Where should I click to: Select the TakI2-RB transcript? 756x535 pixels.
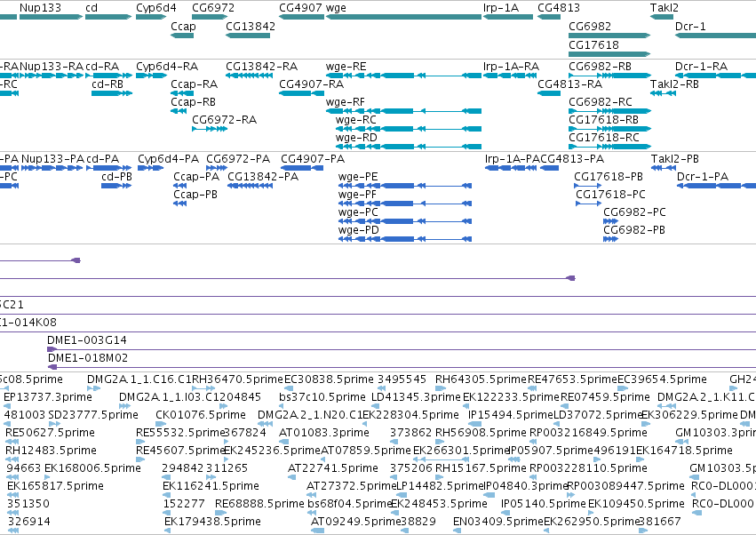click(663, 93)
